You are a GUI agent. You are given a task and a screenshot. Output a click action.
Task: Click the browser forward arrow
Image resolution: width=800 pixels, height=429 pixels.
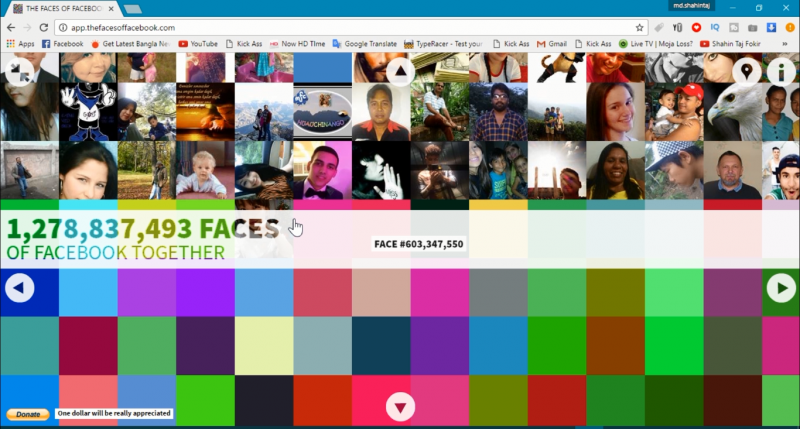[28, 28]
